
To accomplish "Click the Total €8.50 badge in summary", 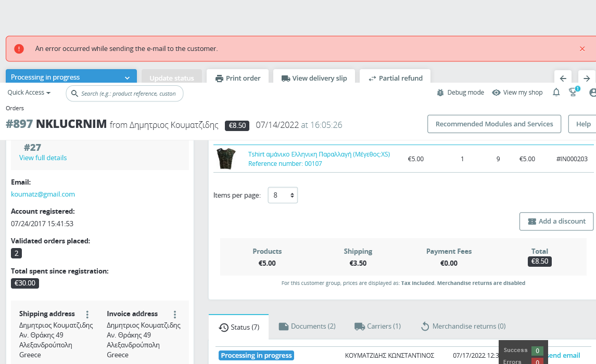I will tap(539, 261).
